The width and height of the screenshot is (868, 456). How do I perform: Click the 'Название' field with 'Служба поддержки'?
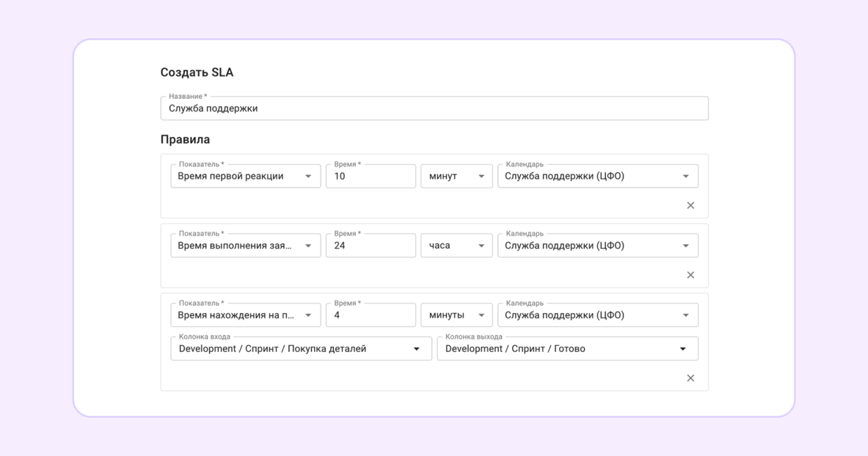coord(434,109)
